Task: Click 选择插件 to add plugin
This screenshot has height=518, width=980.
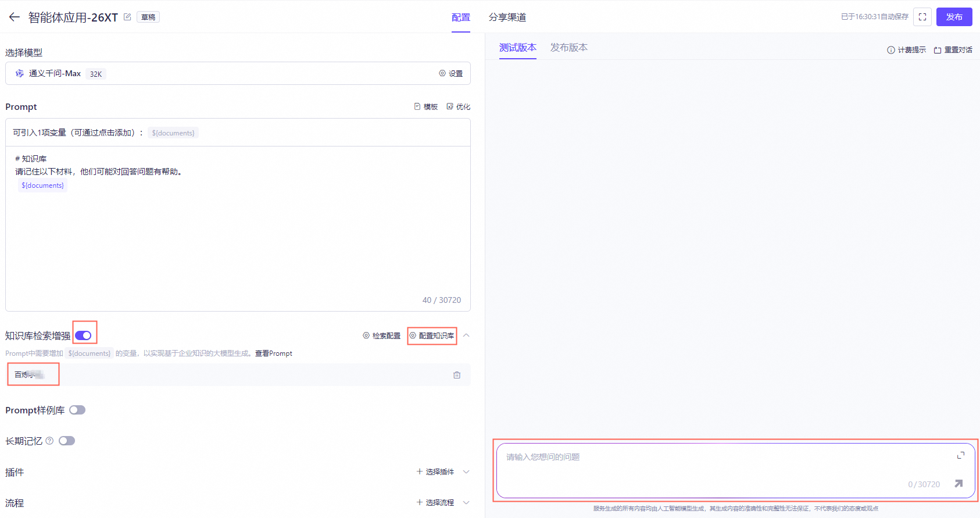Action: click(435, 471)
